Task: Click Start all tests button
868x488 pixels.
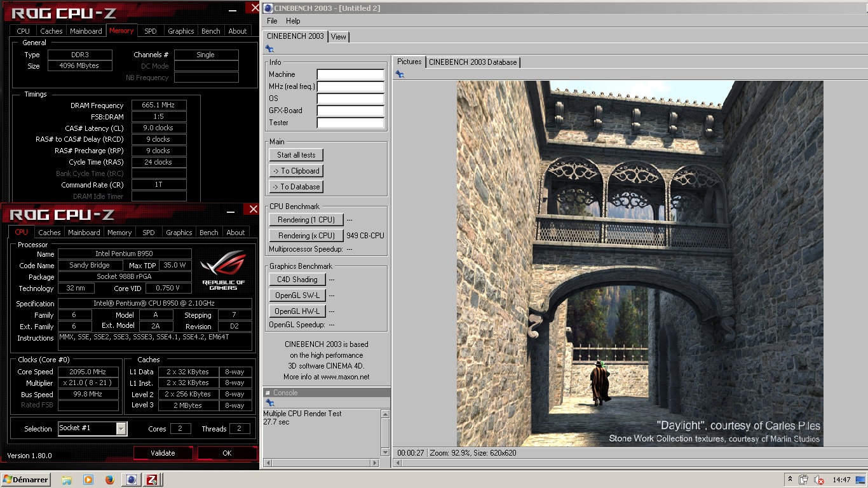Action: (296, 155)
